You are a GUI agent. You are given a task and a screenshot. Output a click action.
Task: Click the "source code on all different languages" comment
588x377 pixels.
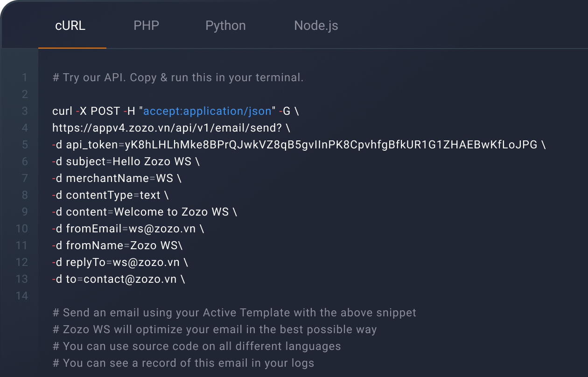[x=197, y=346]
